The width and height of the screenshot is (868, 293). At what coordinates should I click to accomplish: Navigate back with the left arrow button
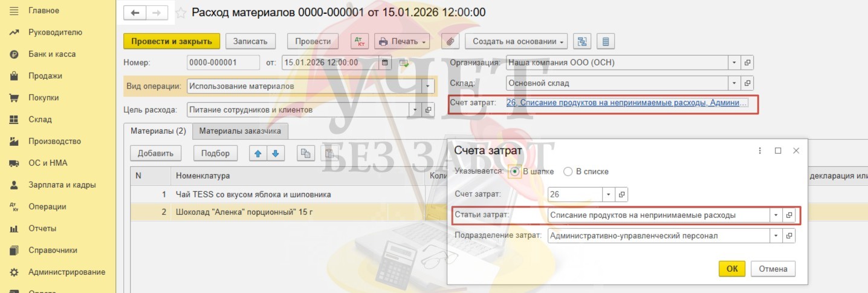pos(135,13)
